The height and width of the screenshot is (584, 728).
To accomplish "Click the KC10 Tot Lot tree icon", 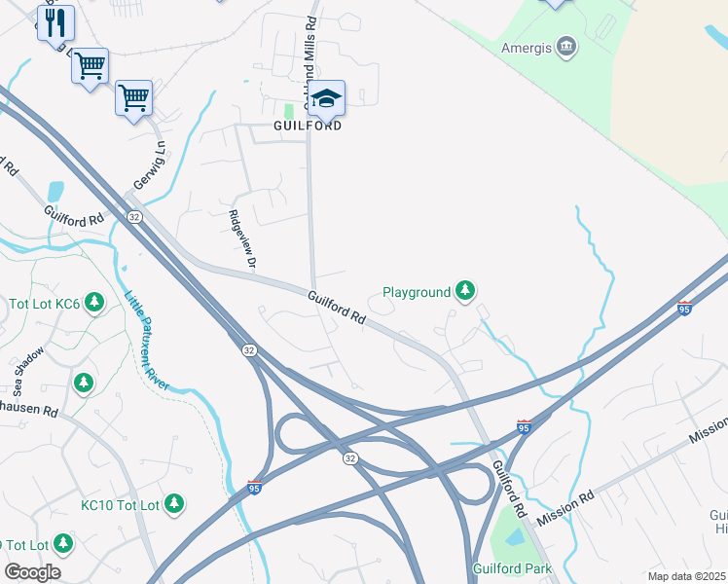I will (174, 504).
